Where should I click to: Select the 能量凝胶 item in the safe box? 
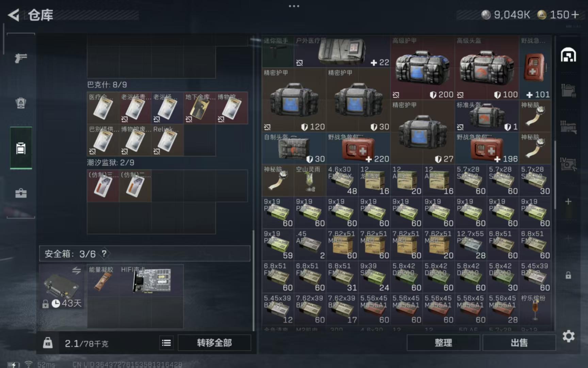pos(103,280)
